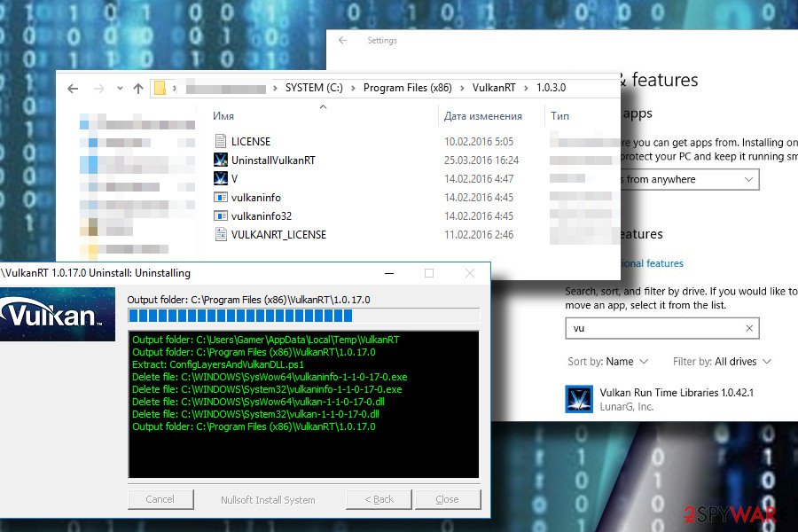
Task: Click the Back button in uninstaller
Action: coord(379,499)
